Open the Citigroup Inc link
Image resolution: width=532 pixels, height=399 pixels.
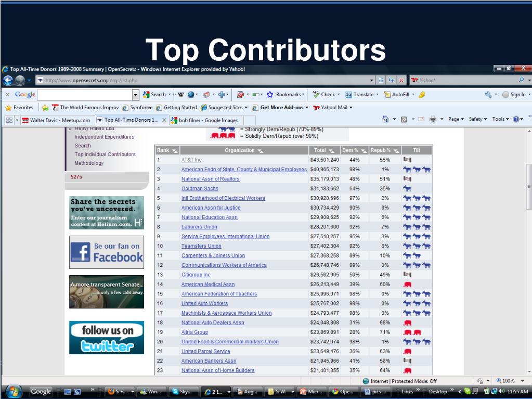(196, 275)
